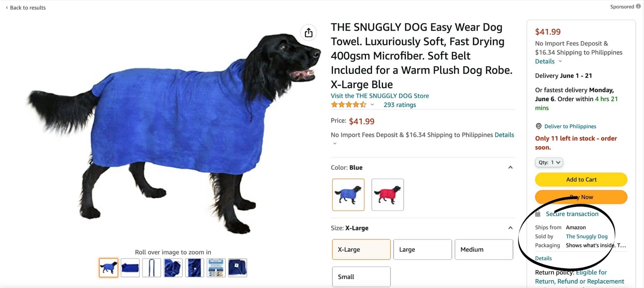Screen dimensions: 644x288
Task: Go back to results
Action: tap(26, 8)
